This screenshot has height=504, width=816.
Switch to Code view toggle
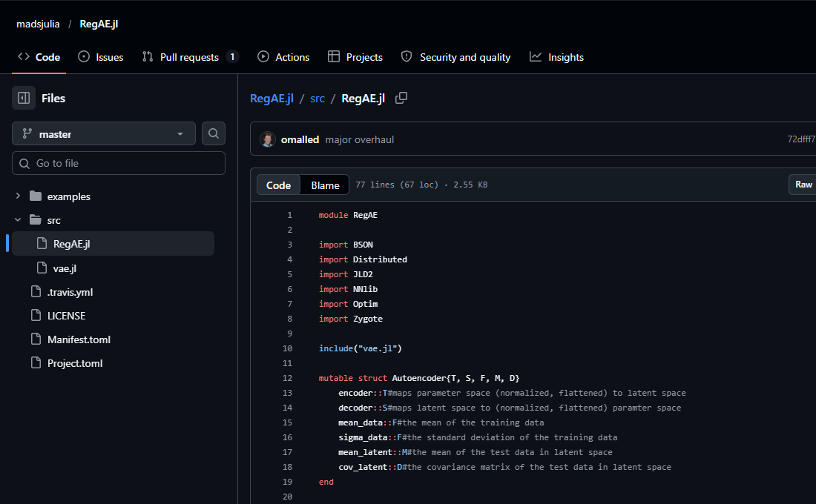278,185
